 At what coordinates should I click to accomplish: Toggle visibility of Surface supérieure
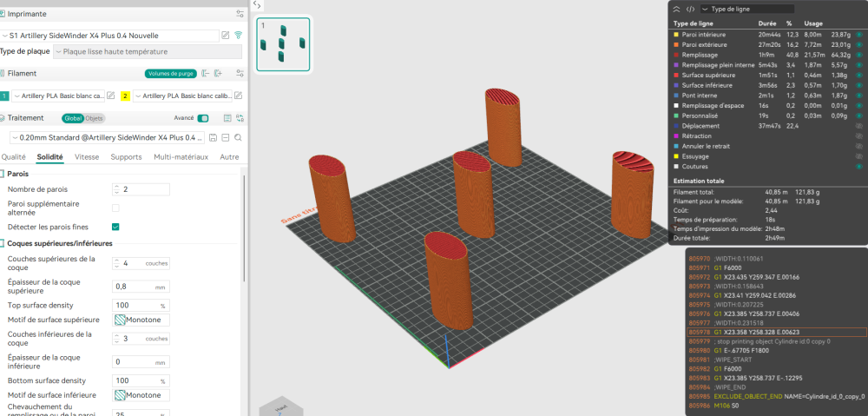point(859,75)
